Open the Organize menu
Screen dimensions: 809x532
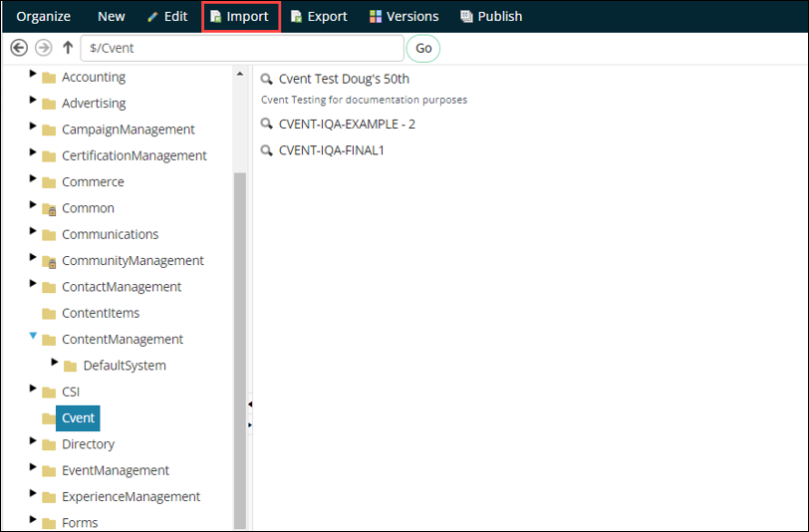[43, 17]
